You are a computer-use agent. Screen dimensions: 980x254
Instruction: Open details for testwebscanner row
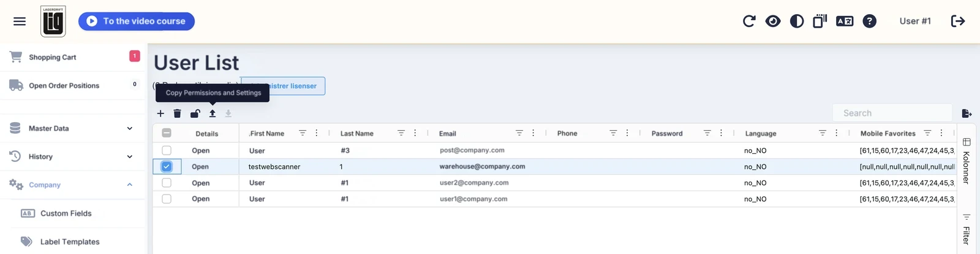pos(200,167)
